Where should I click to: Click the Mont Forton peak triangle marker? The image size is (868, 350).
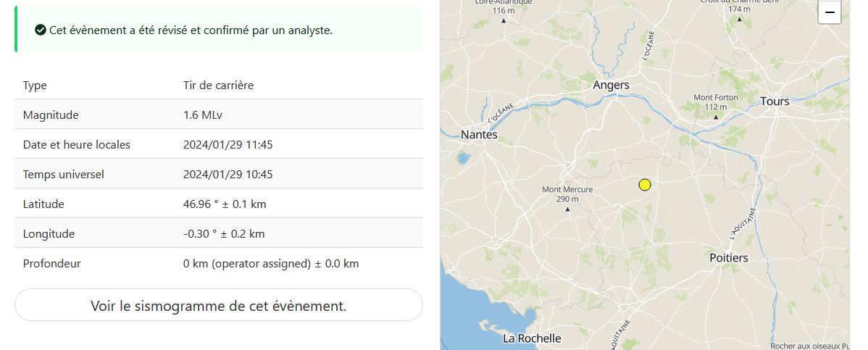716,117
